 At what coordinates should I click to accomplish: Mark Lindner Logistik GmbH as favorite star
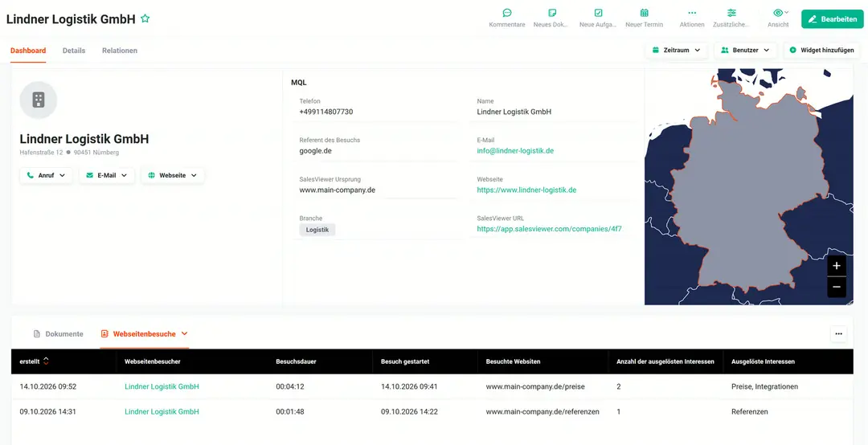pyautogui.click(x=145, y=18)
